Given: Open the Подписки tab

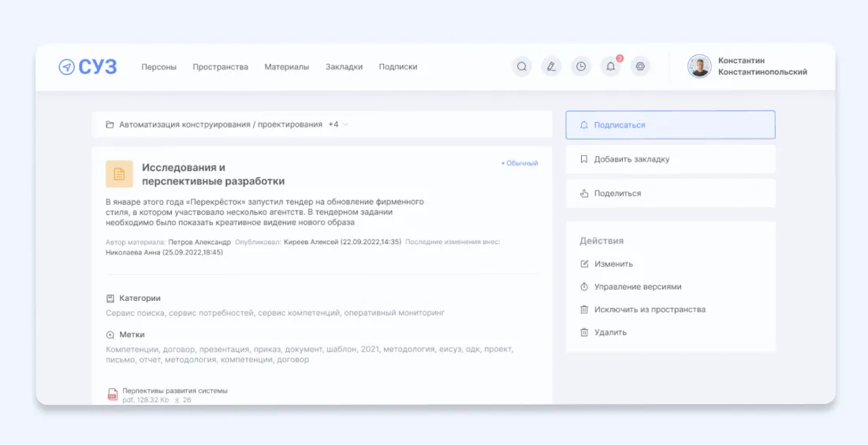Looking at the screenshot, I should [x=398, y=67].
